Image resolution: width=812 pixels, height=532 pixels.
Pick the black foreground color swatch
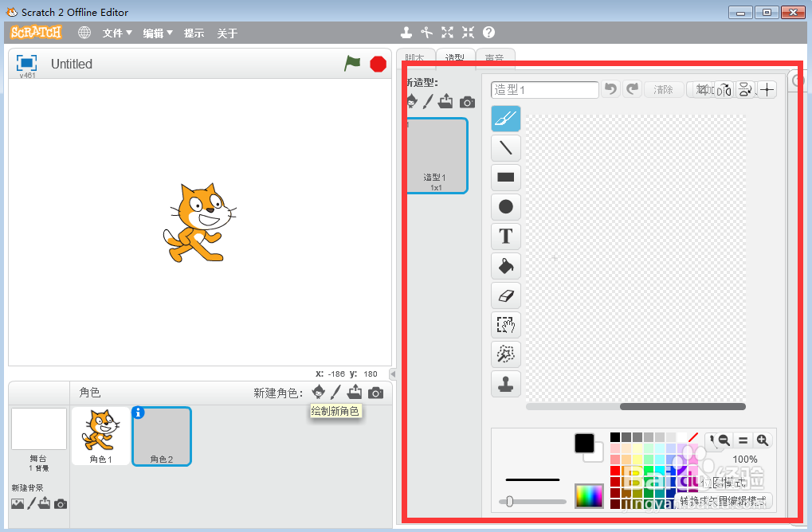[584, 444]
